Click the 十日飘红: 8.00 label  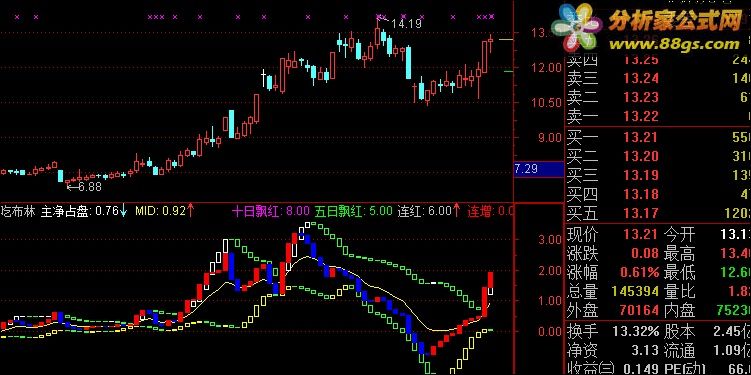pos(272,211)
